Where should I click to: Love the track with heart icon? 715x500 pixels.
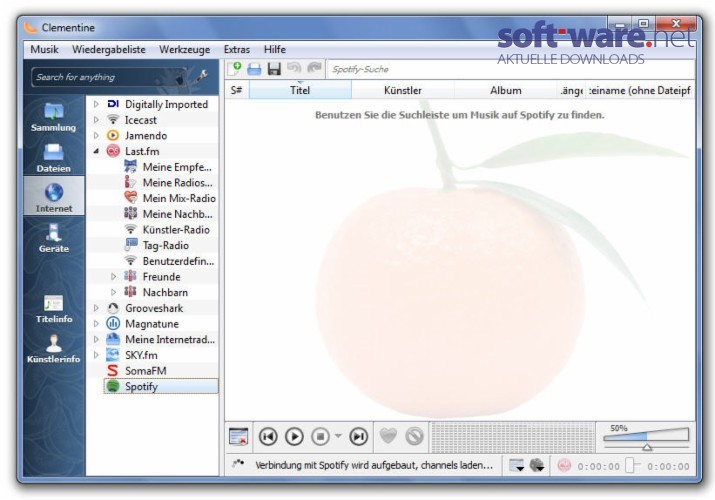click(388, 436)
